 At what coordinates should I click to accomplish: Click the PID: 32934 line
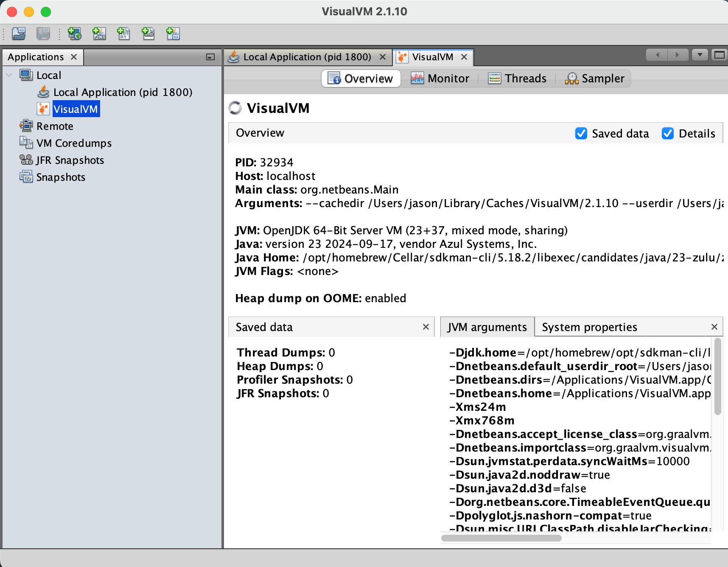point(264,163)
